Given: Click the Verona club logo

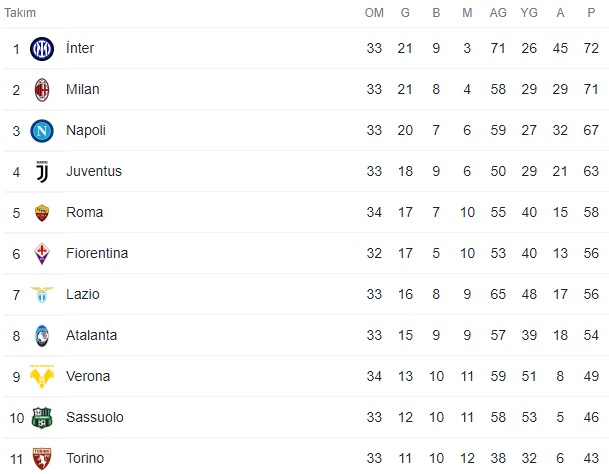Looking at the screenshot, I should pos(42,376).
